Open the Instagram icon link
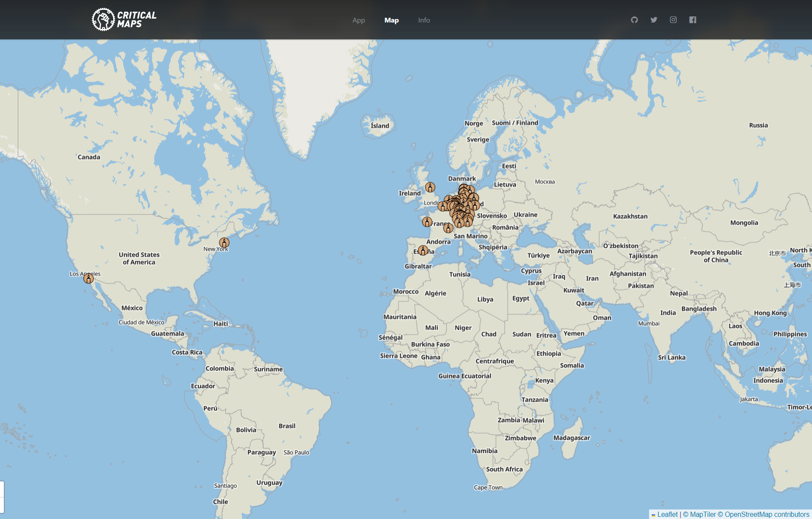 673,20
